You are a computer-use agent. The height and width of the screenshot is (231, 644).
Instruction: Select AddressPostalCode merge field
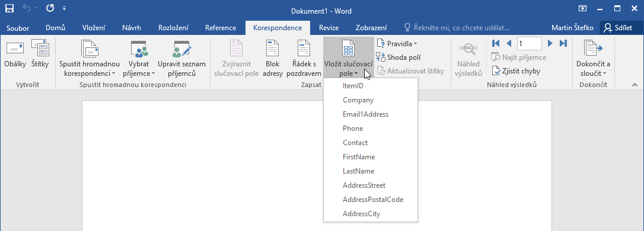(371, 200)
